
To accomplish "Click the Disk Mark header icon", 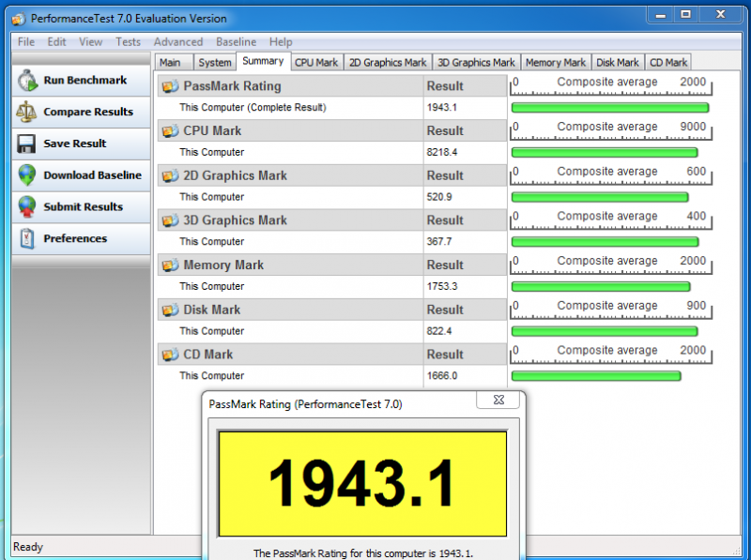I will (170, 310).
